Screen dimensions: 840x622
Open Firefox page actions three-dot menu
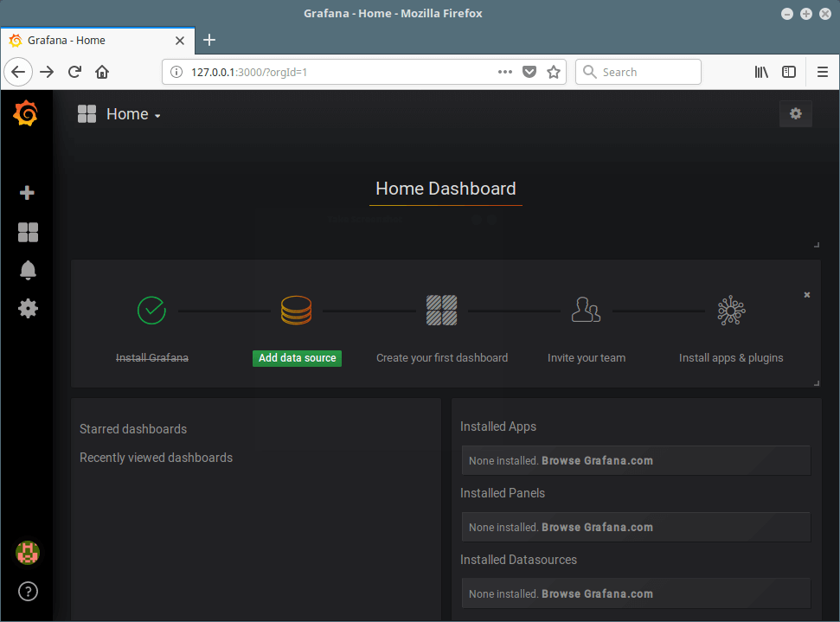click(x=505, y=73)
